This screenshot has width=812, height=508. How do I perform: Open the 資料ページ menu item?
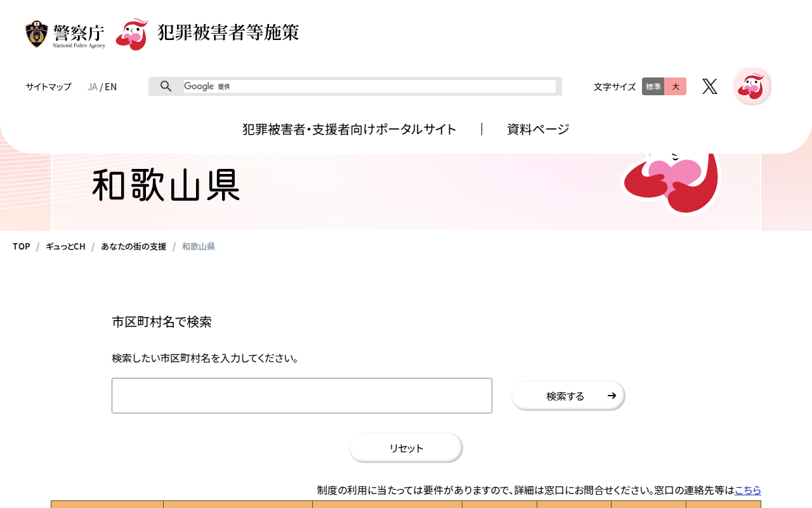pyautogui.click(x=538, y=129)
